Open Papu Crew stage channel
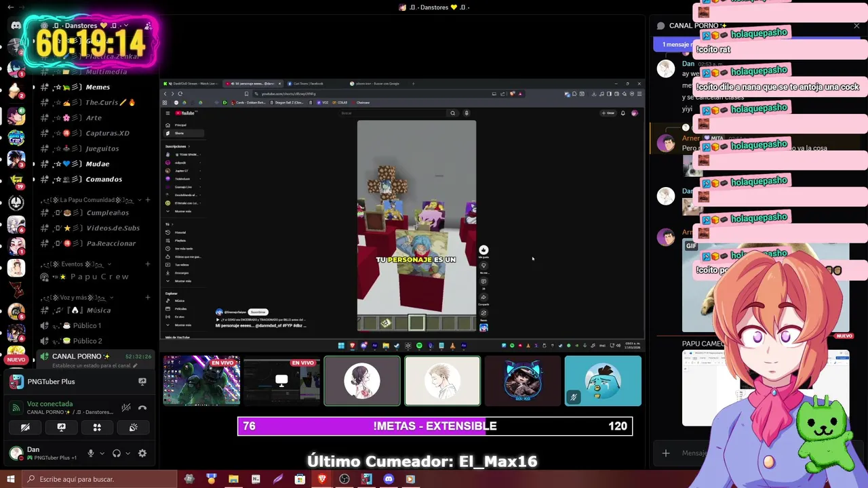 click(x=98, y=277)
